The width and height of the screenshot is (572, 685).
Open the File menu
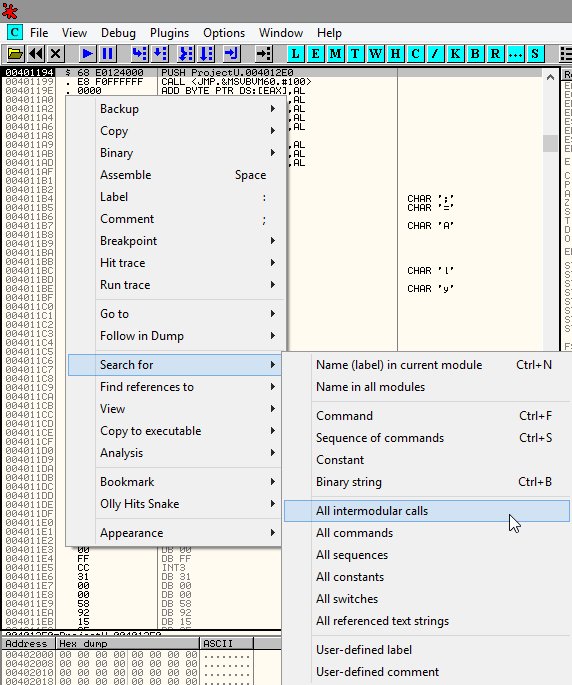39,33
